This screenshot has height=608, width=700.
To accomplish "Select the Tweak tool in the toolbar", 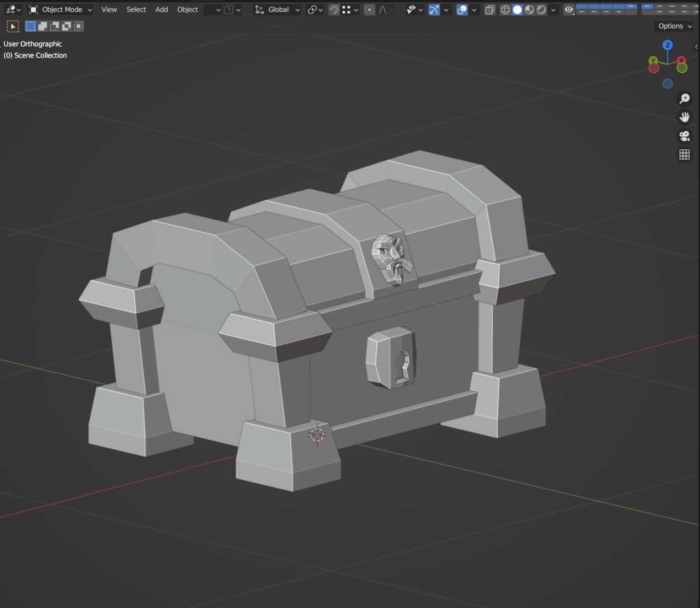I will [13, 26].
